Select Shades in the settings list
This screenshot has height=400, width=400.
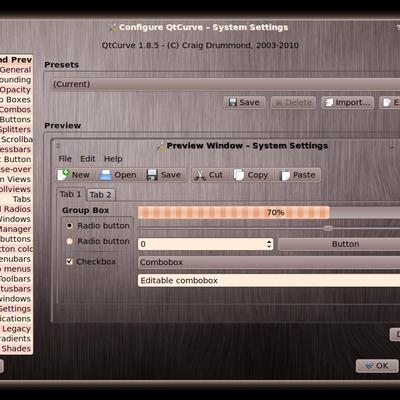point(16,349)
